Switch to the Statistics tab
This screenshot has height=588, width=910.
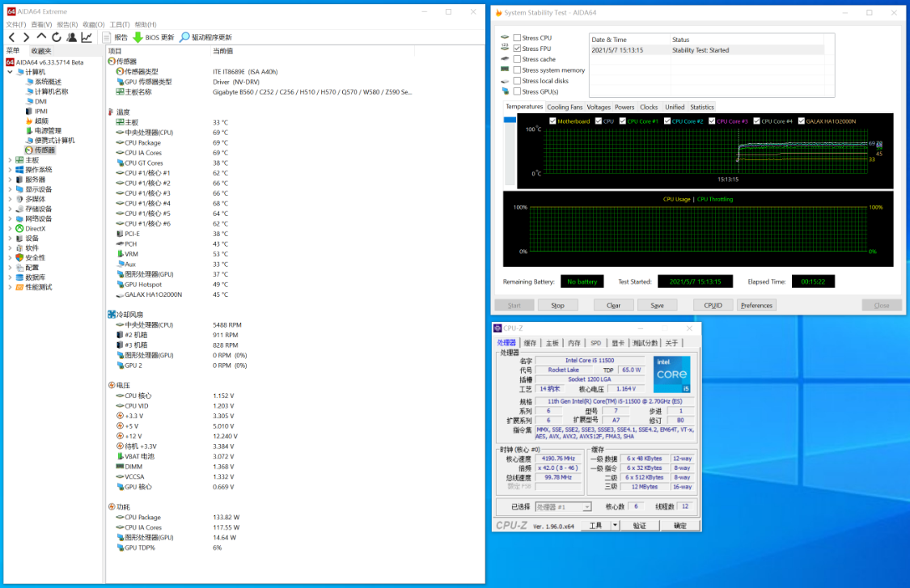pos(701,108)
